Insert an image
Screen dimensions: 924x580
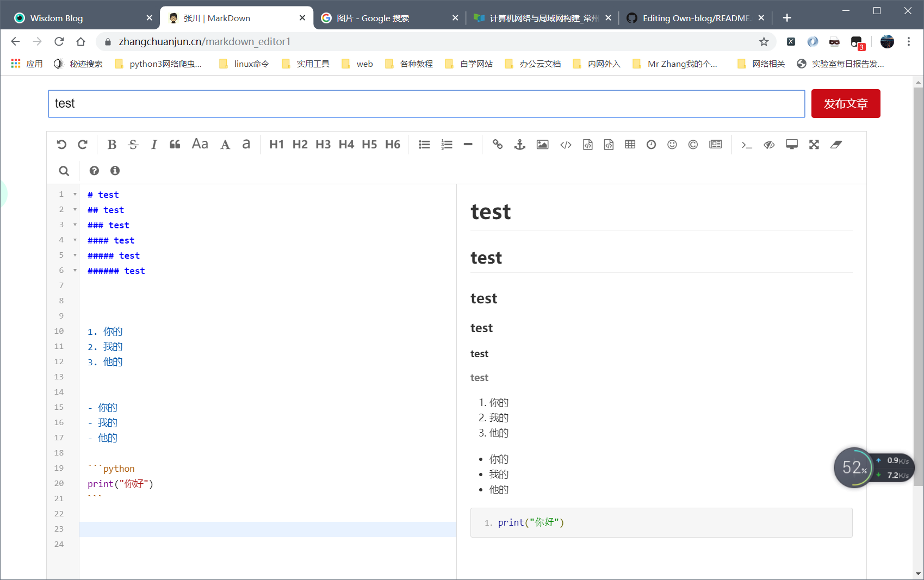tap(543, 145)
